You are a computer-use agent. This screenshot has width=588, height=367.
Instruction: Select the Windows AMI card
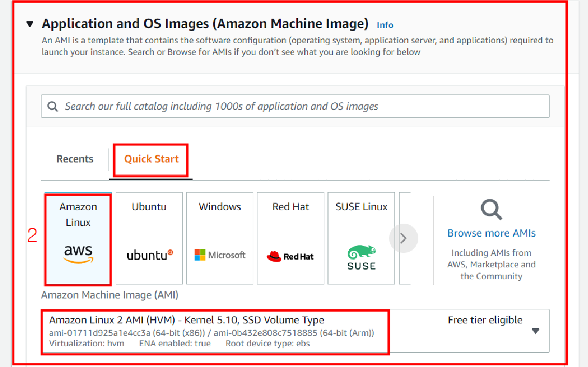(x=220, y=238)
